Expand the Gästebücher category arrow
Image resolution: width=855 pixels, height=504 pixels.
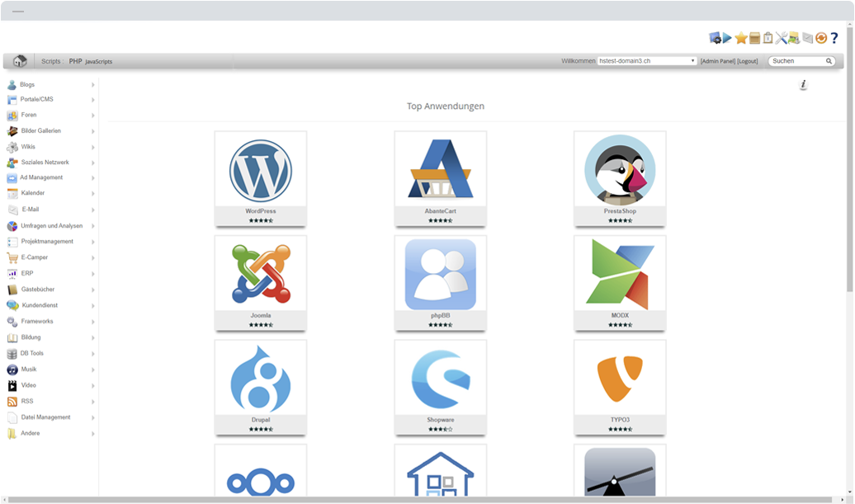coord(92,290)
